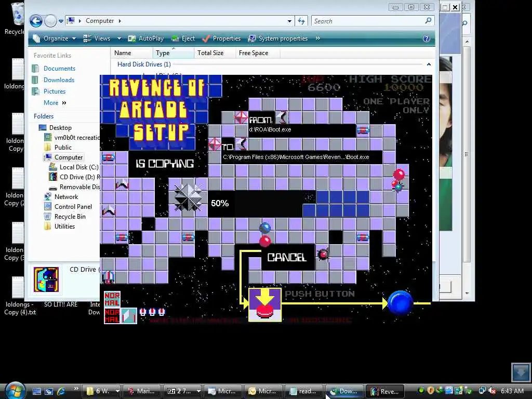This screenshot has height=399, width=532.
Task: Switch to Mari... taskbar button
Action: [141, 391]
